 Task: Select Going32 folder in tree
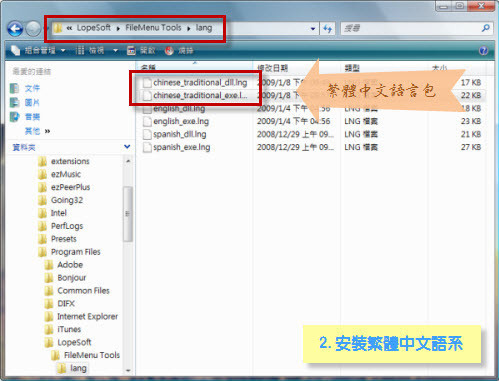[x=67, y=200]
